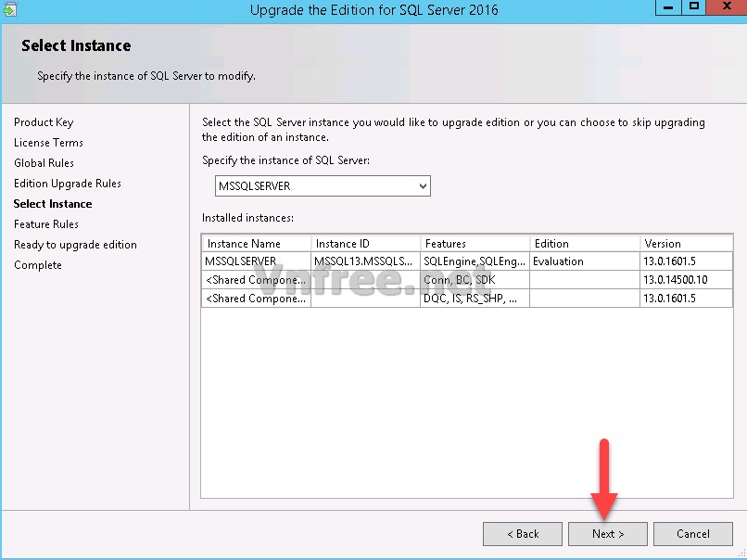Select the Feature Rules step
This screenshot has width=747, height=560.
pyautogui.click(x=45, y=224)
